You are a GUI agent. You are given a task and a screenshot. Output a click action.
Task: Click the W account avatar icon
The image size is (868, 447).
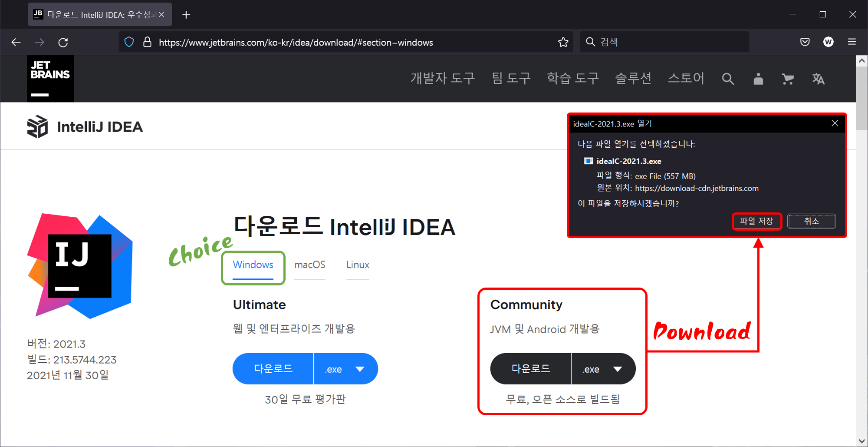tap(828, 42)
